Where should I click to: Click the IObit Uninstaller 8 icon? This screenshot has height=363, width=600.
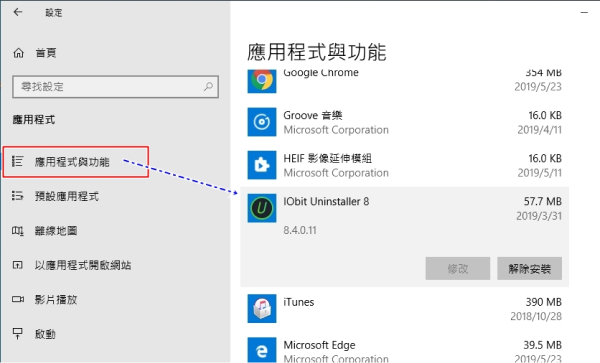click(x=262, y=208)
